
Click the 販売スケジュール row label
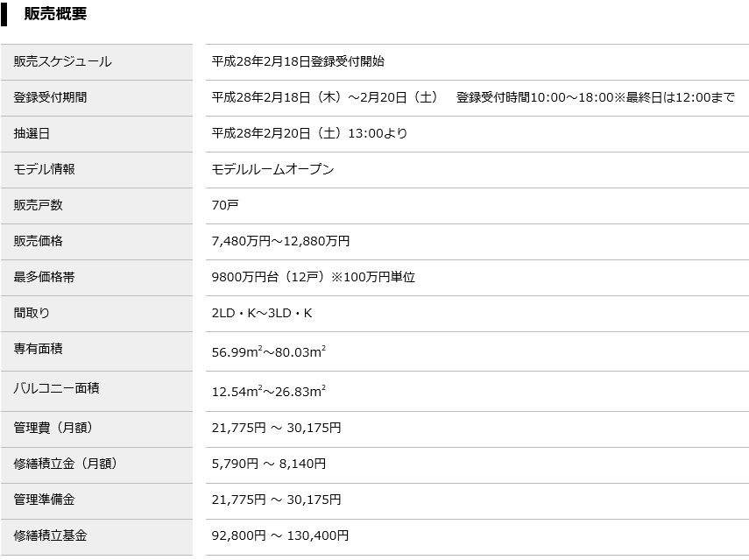click(62, 61)
